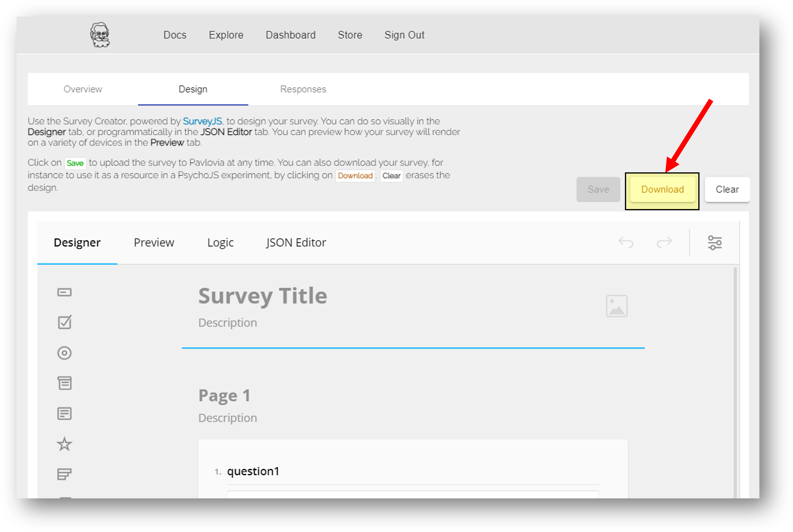Image resolution: width=793 pixels, height=532 pixels.
Task: Select the question1 title
Action: point(253,471)
